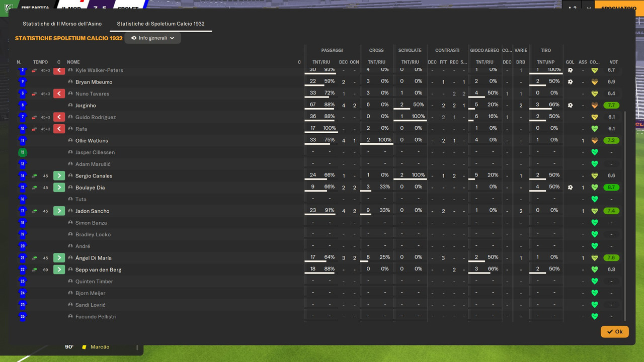
Task: Click substituted-off arrow icon for Rafa
Action: click(x=59, y=129)
